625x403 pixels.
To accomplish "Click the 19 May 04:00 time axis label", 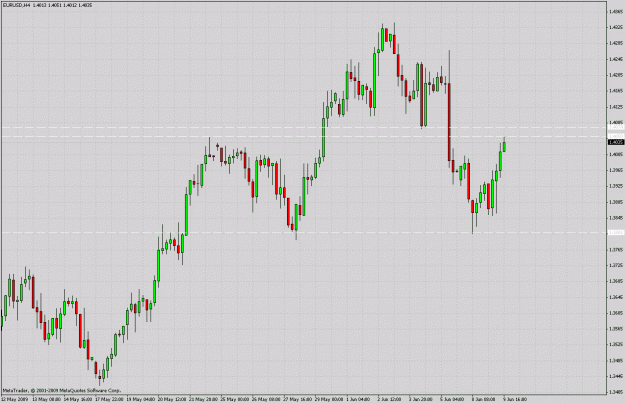I will pyautogui.click(x=141, y=399).
